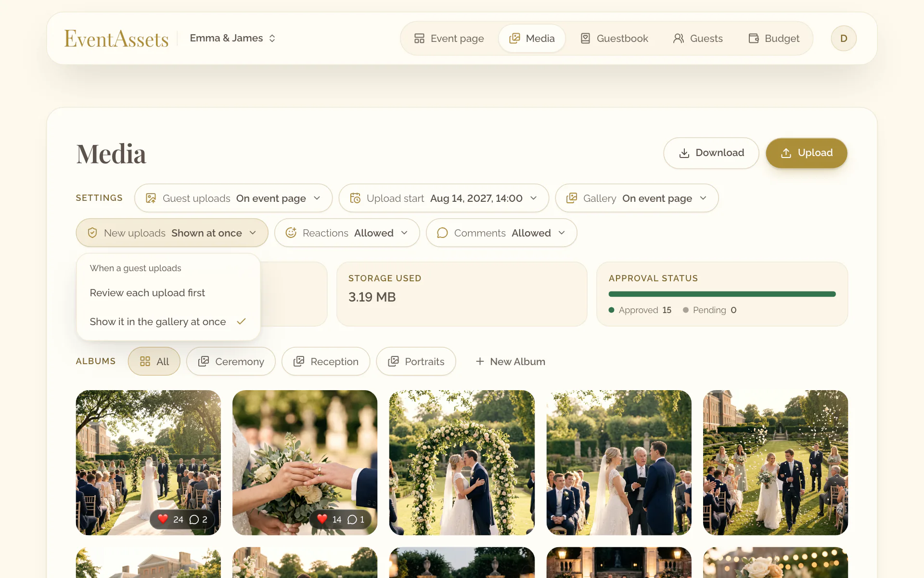The width and height of the screenshot is (924, 578).
Task: Select Show it in the gallery at once
Action: point(168,322)
